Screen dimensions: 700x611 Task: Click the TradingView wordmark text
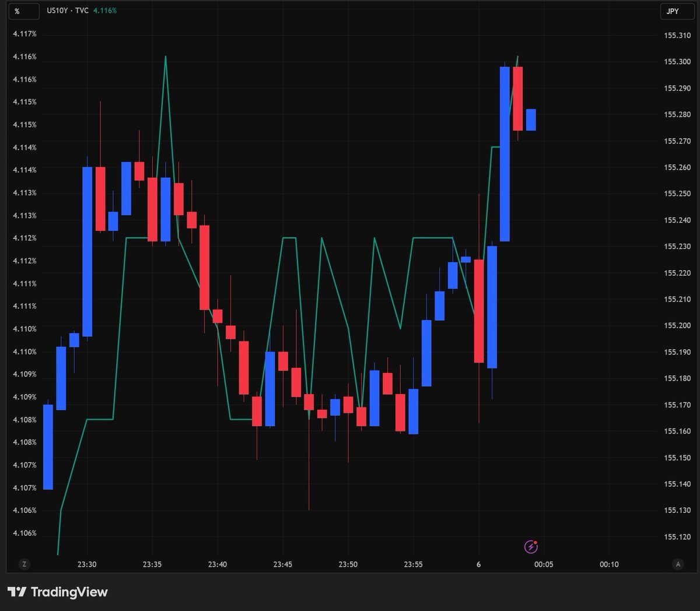tap(69, 592)
